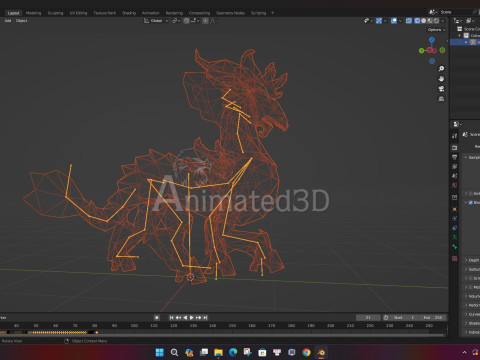Open the Tool properties tab
480x360 pixels.
click(x=455, y=136)
